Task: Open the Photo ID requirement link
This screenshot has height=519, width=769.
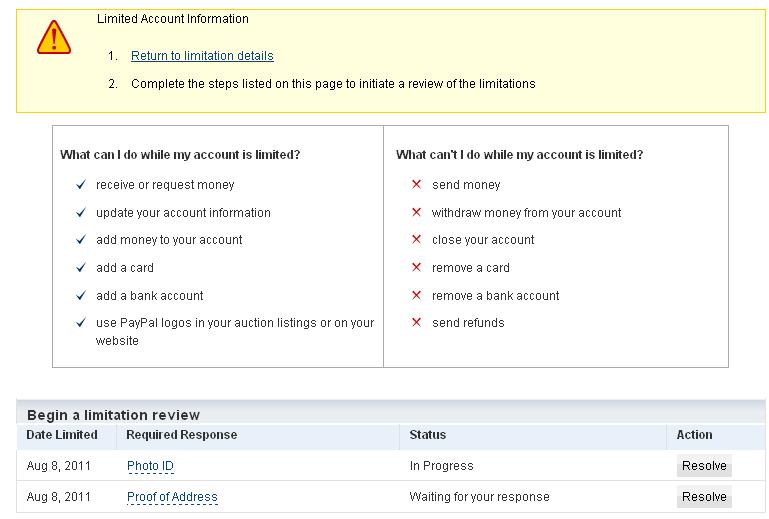Action: point(150,466)
